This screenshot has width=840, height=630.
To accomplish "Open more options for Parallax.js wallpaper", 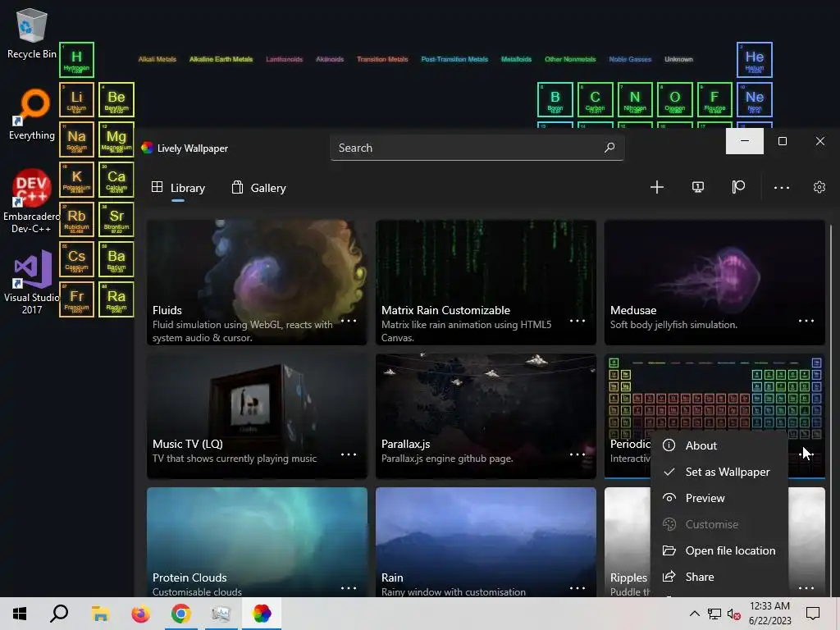I will (x=577, y=454).
